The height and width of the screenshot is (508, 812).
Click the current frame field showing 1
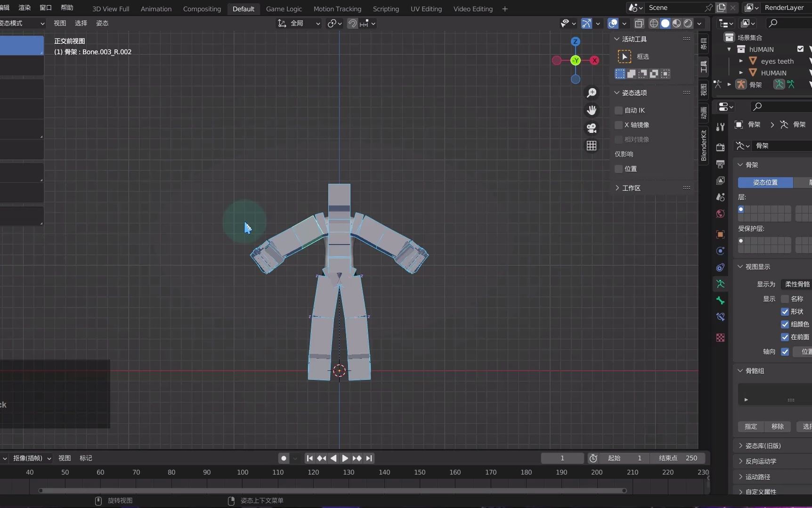562,458
